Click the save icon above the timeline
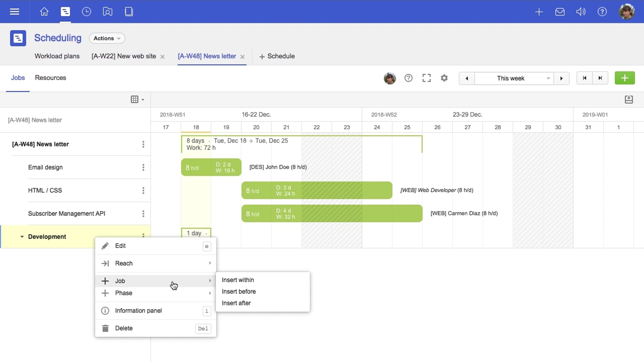644x362 pixels. tap(629, 99)
